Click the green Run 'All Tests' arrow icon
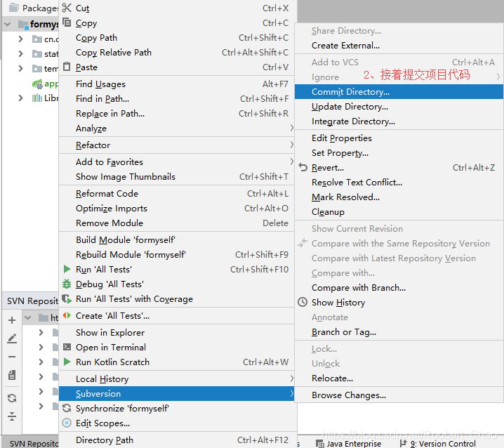504x448 pixels. 67,269
